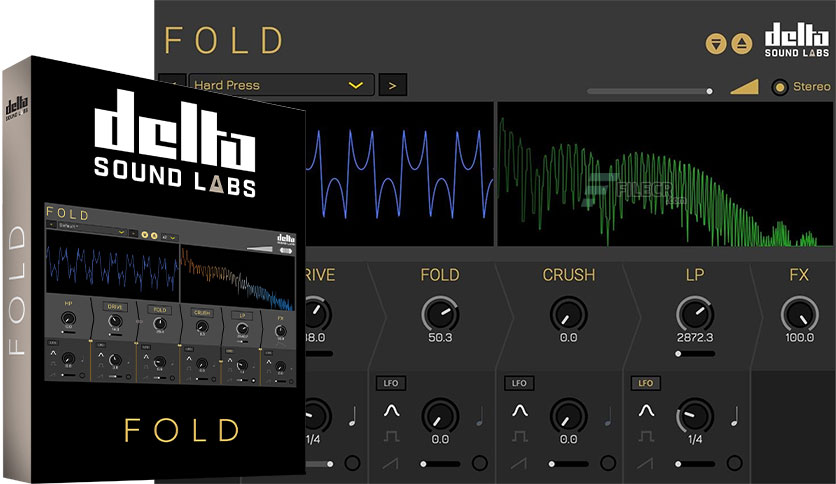Click the CRUSH section label

(568, 275)
